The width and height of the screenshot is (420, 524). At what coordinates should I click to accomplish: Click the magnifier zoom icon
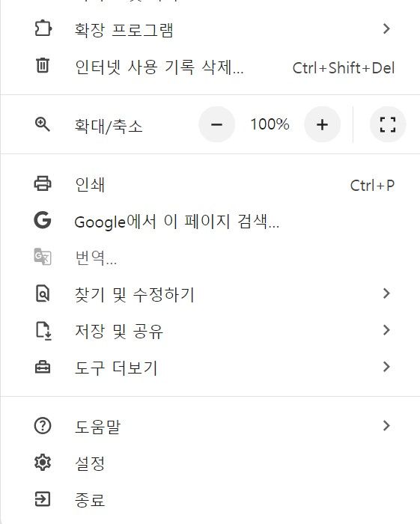43,124
